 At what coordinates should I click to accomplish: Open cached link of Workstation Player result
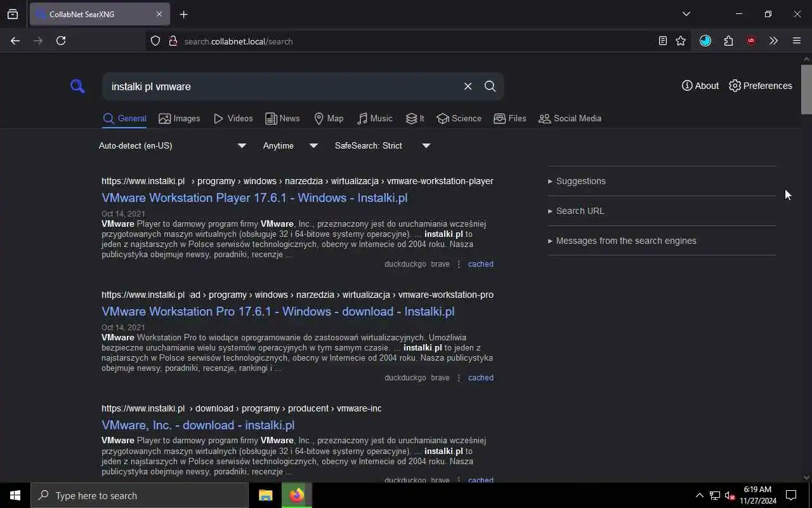[480, 264]
